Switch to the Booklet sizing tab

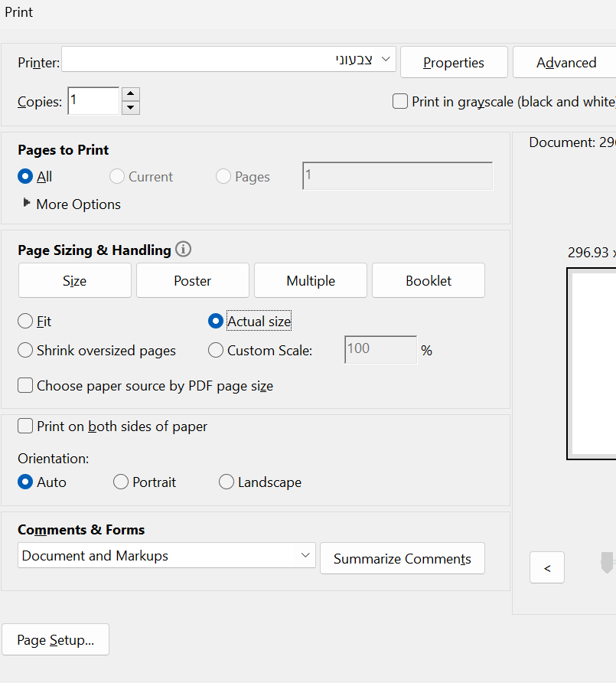click(429, 280)
